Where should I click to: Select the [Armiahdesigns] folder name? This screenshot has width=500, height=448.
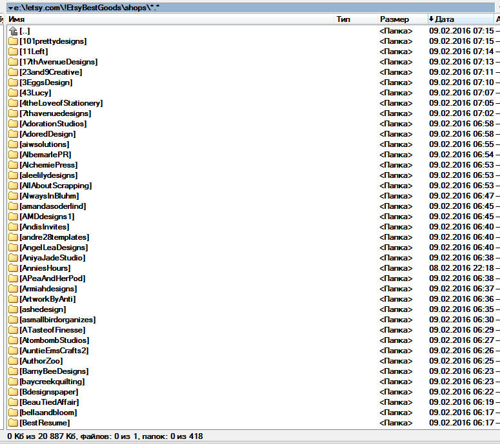click(x=48, y=289)
